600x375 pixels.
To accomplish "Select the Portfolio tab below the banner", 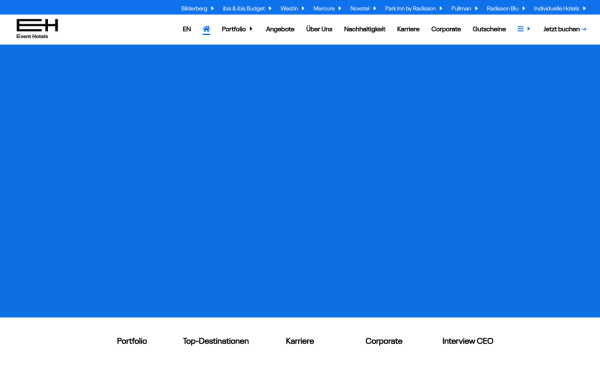I will click(132, 341).
